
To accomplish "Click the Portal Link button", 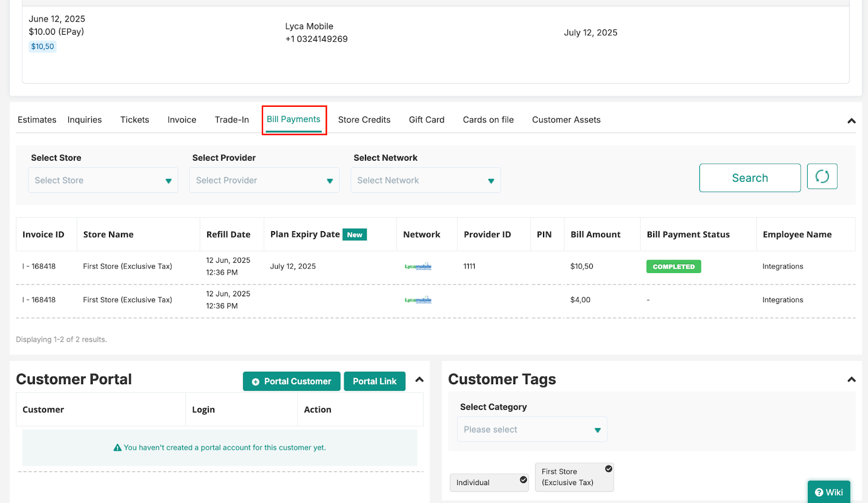I will click(x=374, y=381).
